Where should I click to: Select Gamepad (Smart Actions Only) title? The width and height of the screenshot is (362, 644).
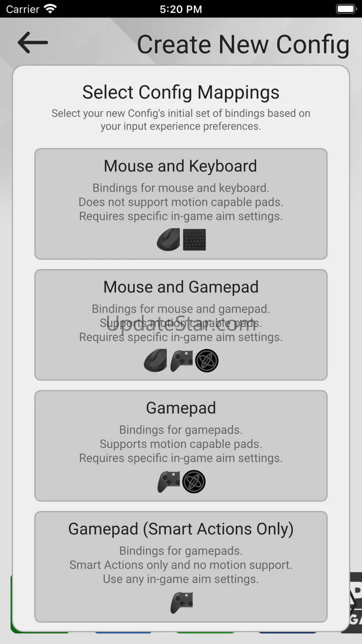click(x=181, y=529)
